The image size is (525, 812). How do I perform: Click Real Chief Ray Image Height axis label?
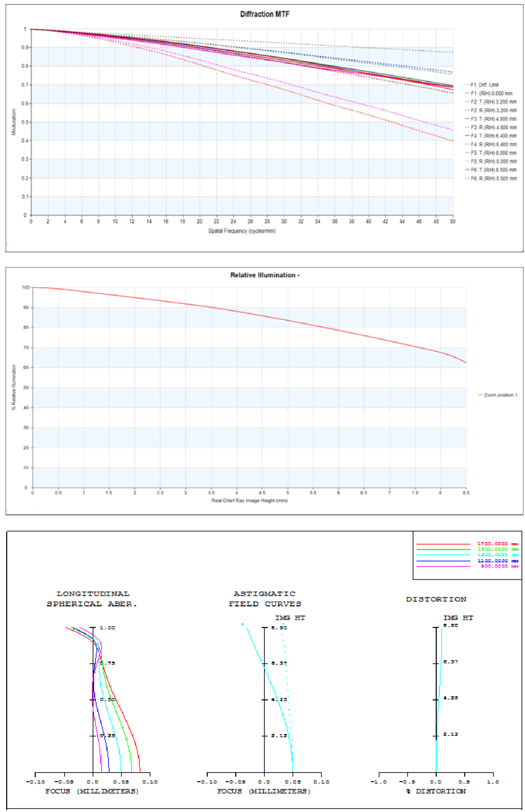click(249, 501)
